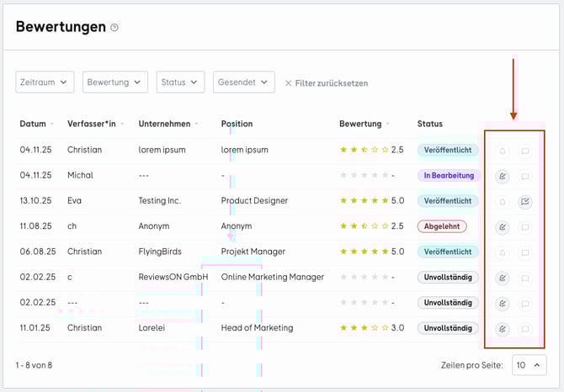Select the Product Designer position cell
The height and width of the screenshot is (392, 564).
point(254,201)
